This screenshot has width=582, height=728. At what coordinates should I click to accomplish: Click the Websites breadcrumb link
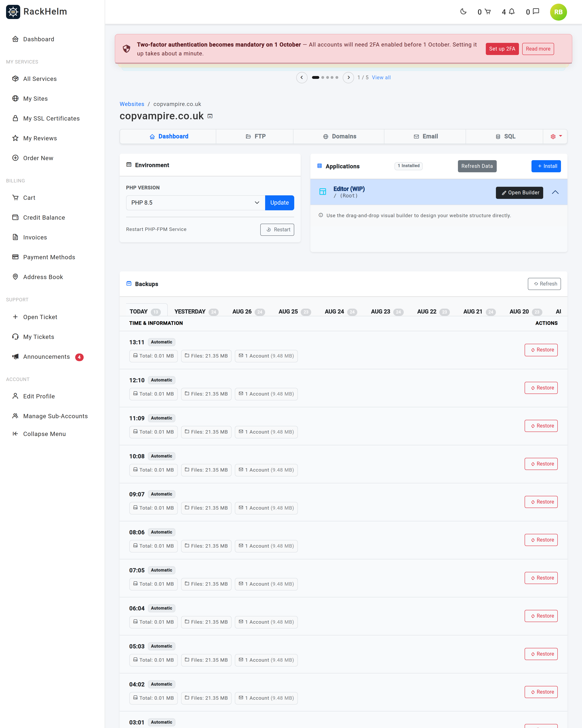click(132, 104)
